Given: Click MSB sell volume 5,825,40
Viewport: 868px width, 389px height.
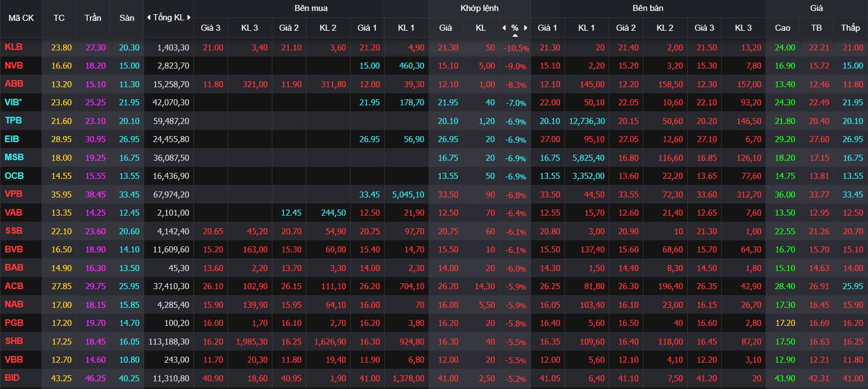Looking at the screenshot, I should (589, 158).
